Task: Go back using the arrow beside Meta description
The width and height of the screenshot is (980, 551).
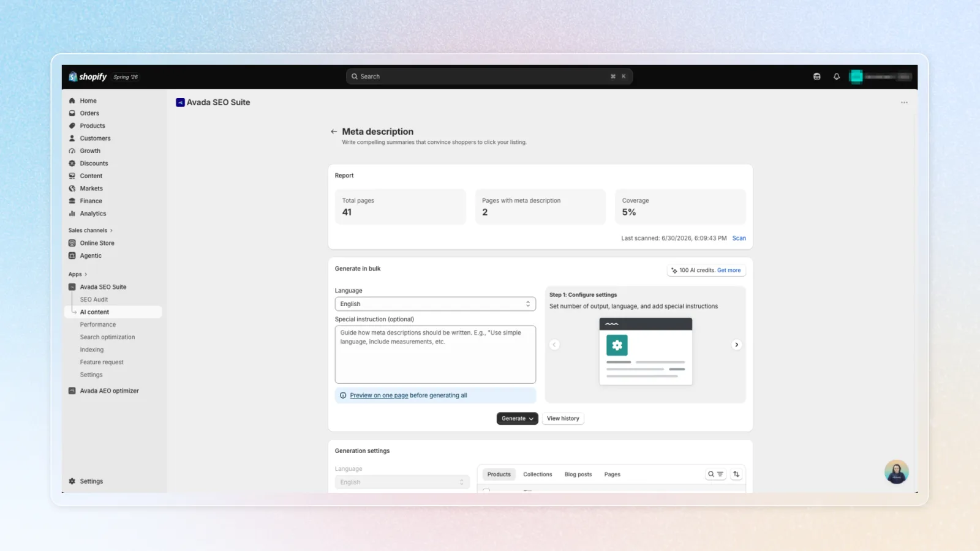Action: (334, 132)
